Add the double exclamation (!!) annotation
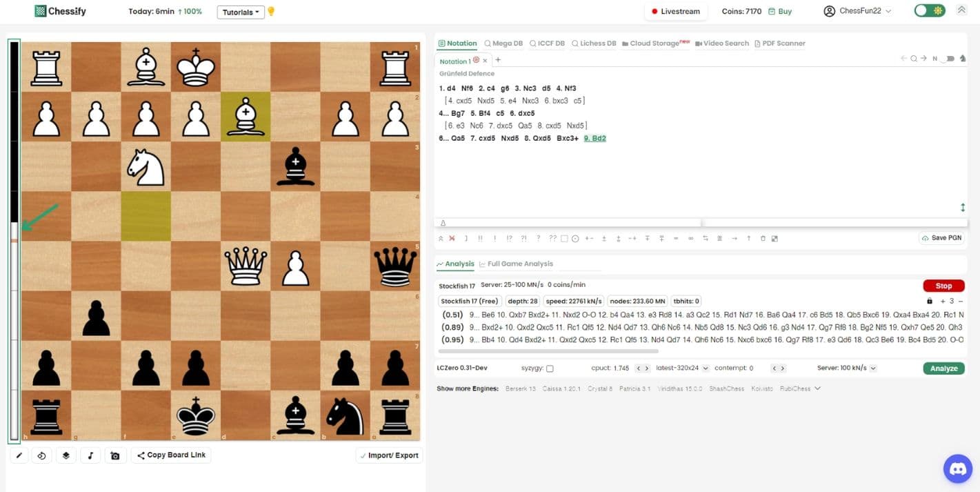This screenshot has height=492, width=980. (480, 239)
